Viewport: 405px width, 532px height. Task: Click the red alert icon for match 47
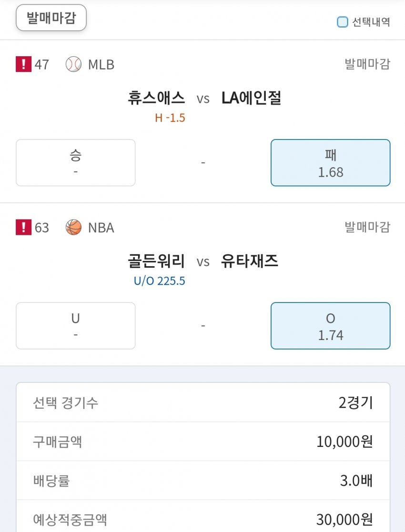coord(23,64)
